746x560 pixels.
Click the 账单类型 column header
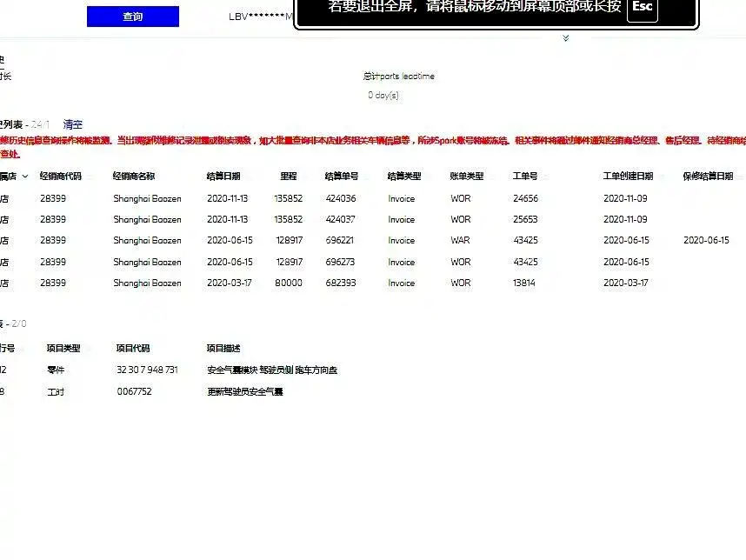tap(467, 176)
